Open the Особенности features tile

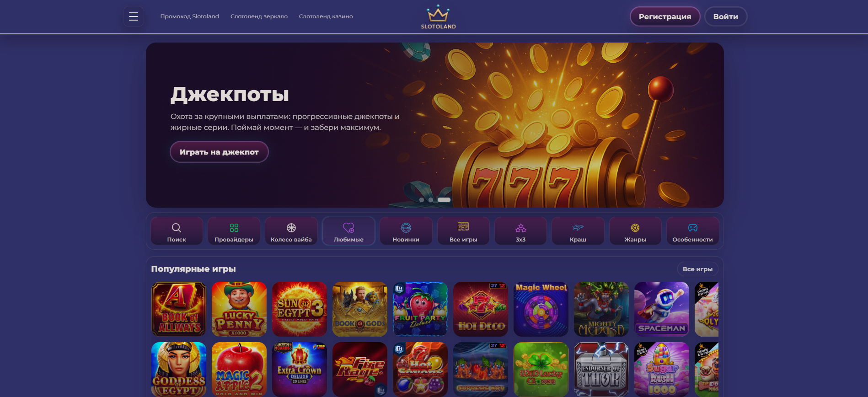click(692, 231)
